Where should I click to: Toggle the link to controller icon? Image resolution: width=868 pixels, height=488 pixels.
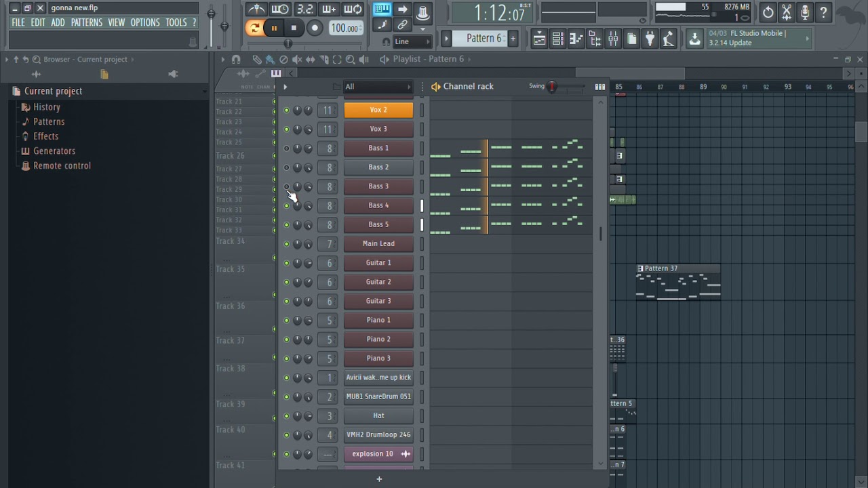402,25
